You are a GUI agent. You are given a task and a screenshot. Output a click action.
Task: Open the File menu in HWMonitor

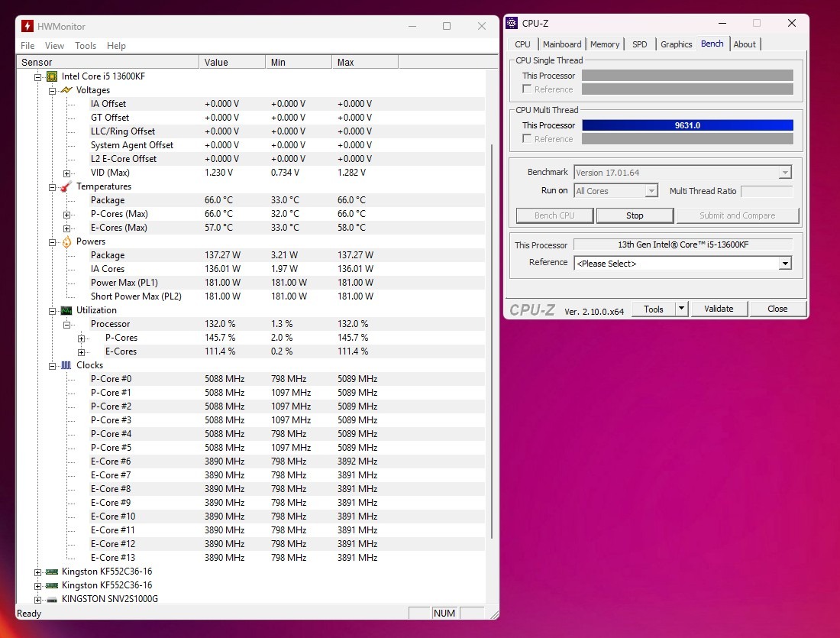click(x=27, y=46)
